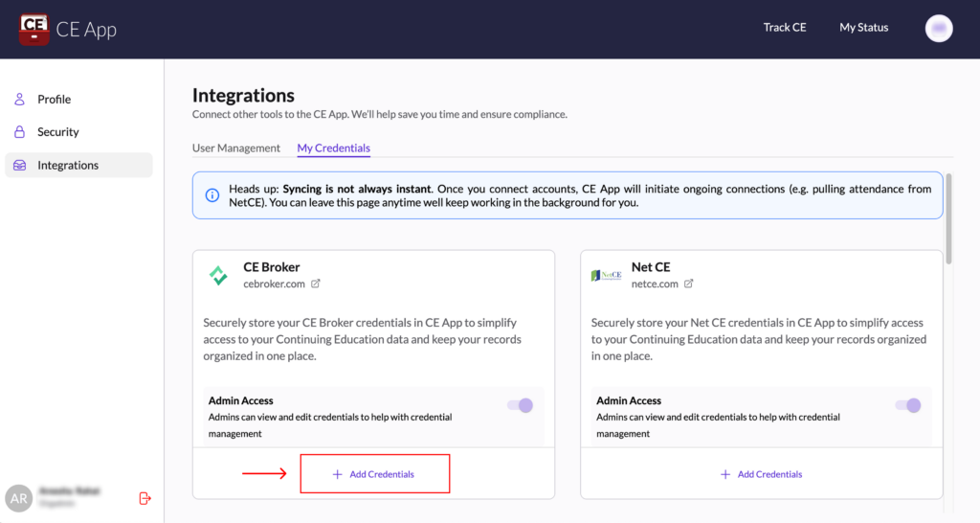Toggle Admin Access for CE Broker

[x=520, y=405]
